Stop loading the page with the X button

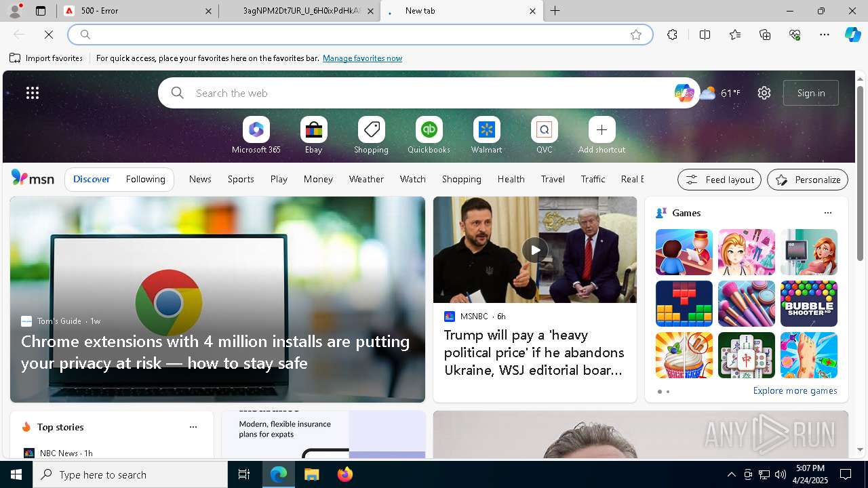tap(49, 35)
